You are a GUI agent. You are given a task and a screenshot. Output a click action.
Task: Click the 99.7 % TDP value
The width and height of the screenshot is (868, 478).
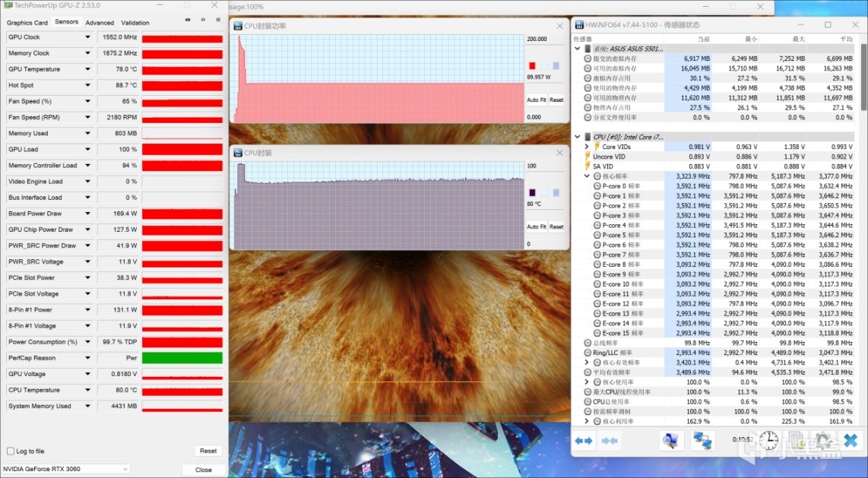point(118,342)
